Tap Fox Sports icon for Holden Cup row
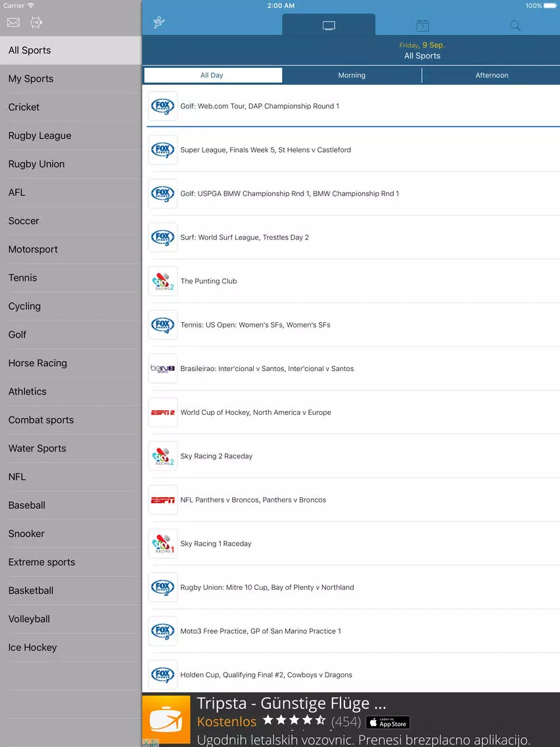 point(163,675)
